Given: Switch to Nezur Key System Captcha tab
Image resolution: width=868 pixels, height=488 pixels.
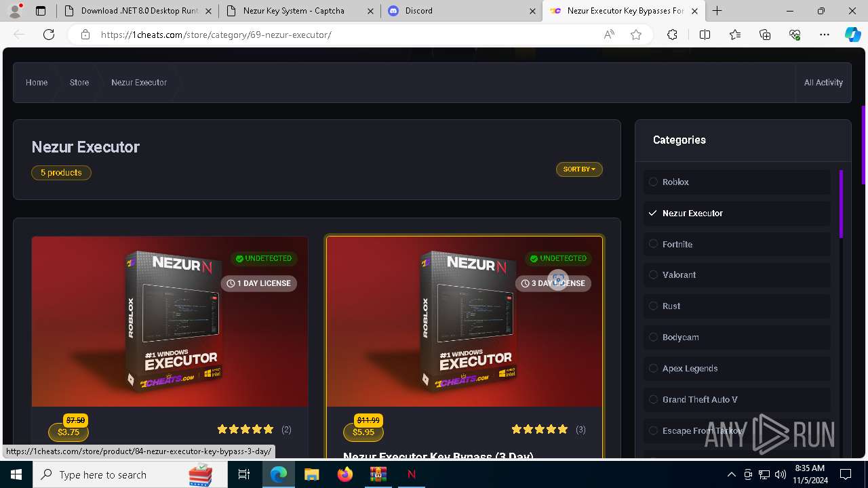Looking at the screenshot, I should pyautogui.click(x=298, y=11).
